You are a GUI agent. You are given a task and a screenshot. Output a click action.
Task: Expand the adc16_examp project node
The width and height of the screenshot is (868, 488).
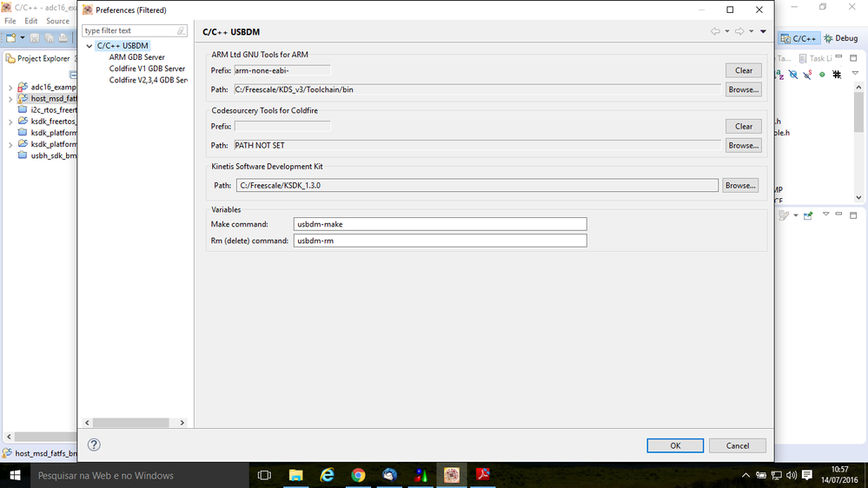tap(10, 88)
